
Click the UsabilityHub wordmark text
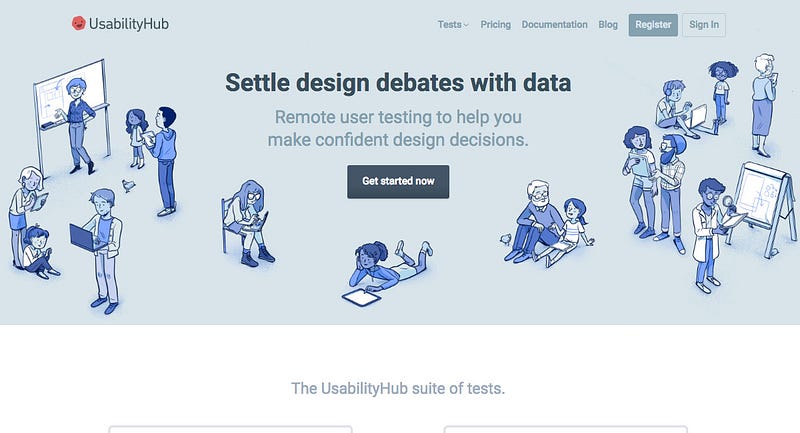129,24
